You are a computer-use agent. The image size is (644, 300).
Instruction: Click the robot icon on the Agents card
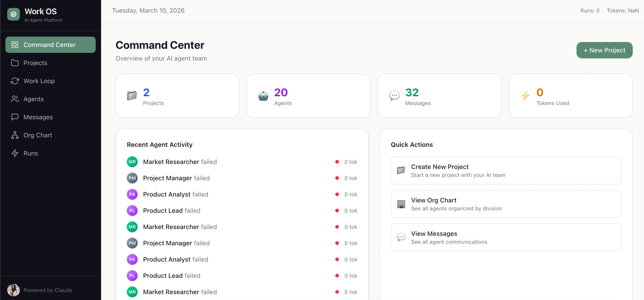[x=262, y=96]
